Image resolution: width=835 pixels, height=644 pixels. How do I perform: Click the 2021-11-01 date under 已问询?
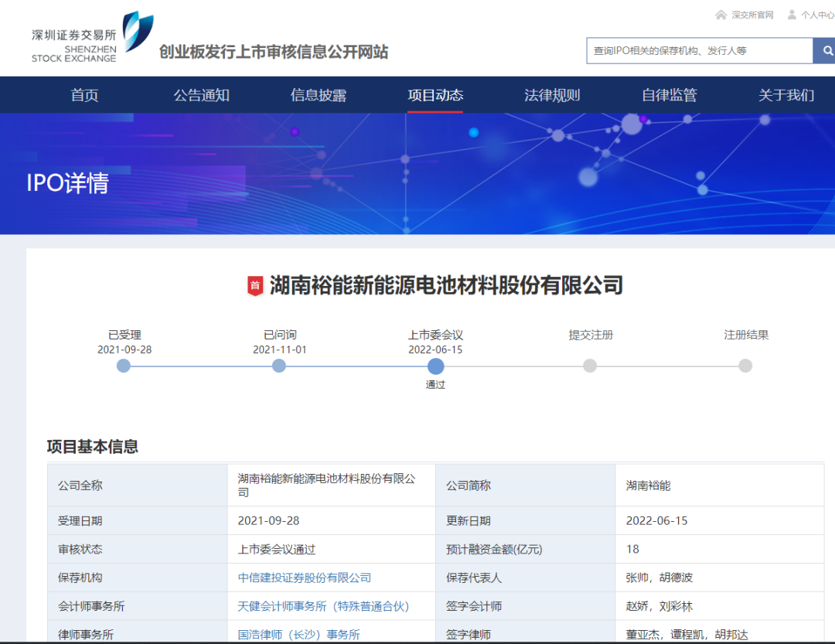[x=280, y=349]
